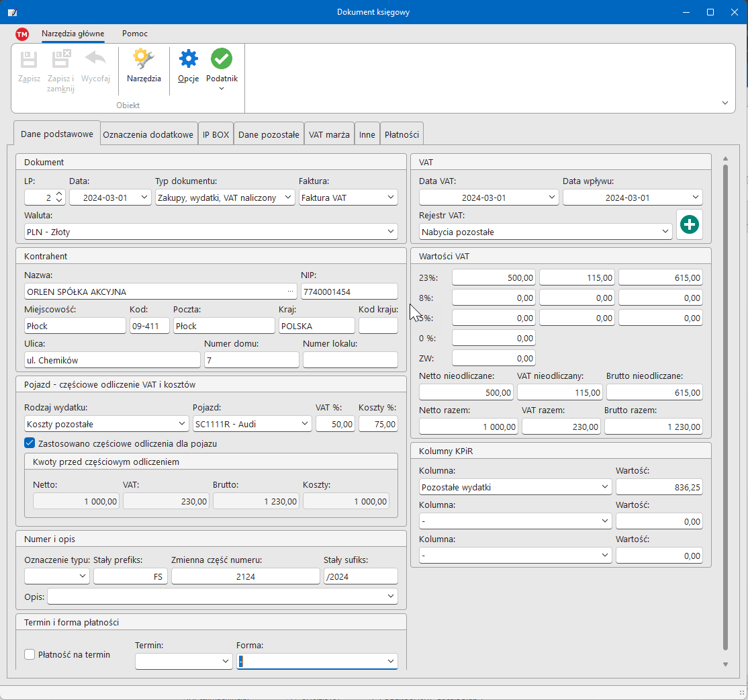Click the Narzędzia wrench icon
Viewport: 748px width, 700px height.
(x=144, y=60)
